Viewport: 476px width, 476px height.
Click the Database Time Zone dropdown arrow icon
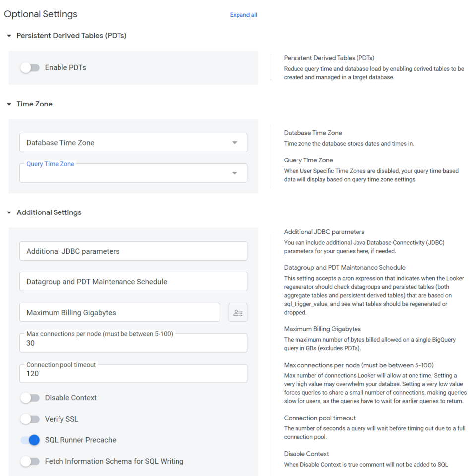point(235,142)
